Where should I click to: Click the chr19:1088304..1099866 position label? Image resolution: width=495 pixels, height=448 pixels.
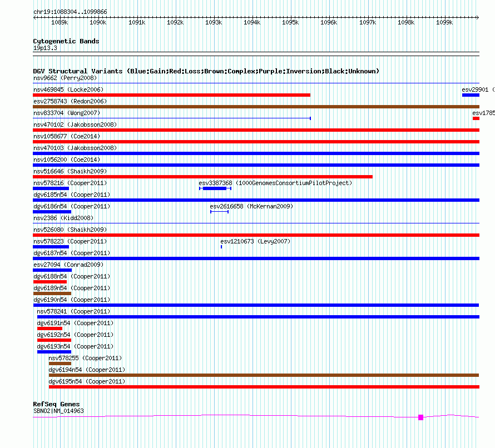[x=70, y=12]
